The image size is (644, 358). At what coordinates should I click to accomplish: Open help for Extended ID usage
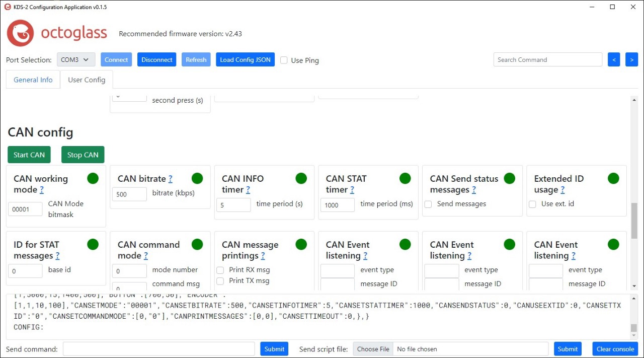click(562, 190)
